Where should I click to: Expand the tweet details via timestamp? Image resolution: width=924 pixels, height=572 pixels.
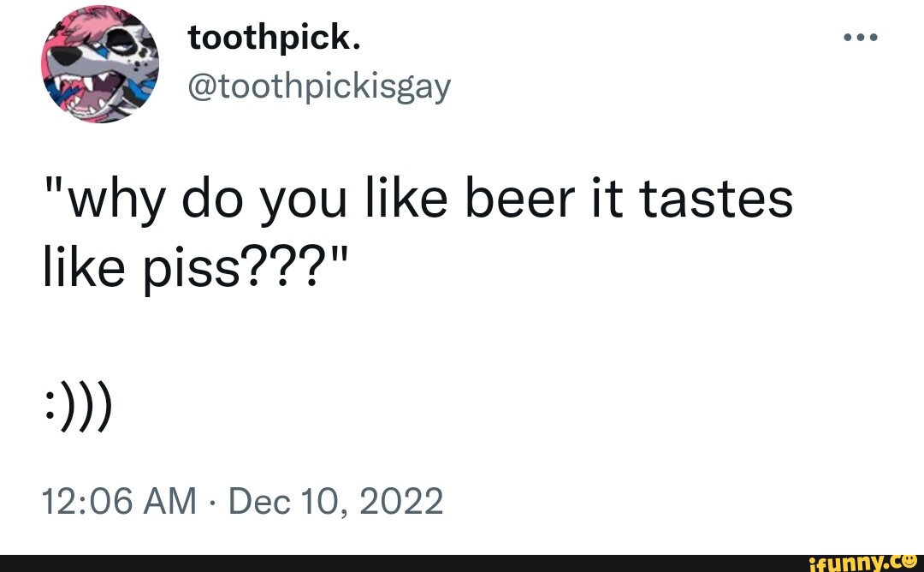point(242,502)
